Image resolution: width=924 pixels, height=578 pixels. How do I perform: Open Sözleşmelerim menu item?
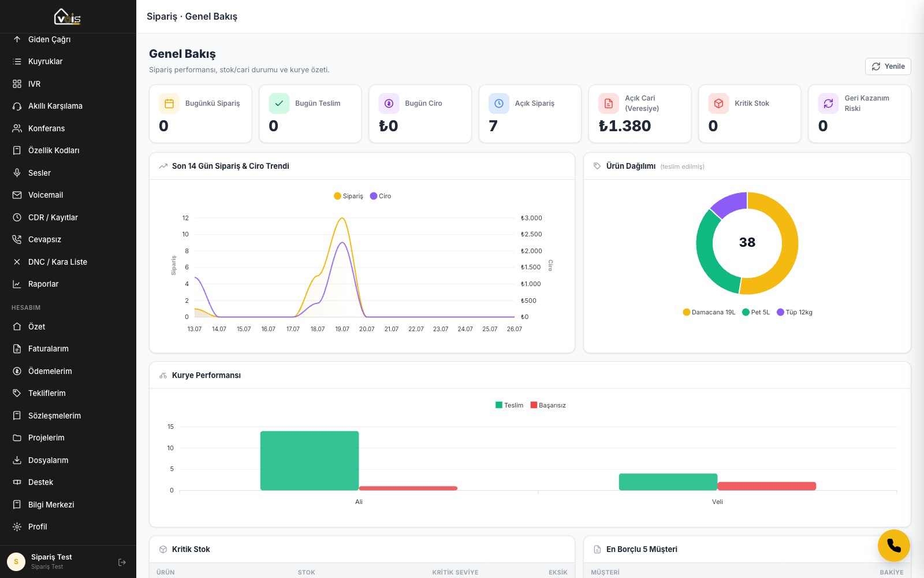[x=68, y=416]
